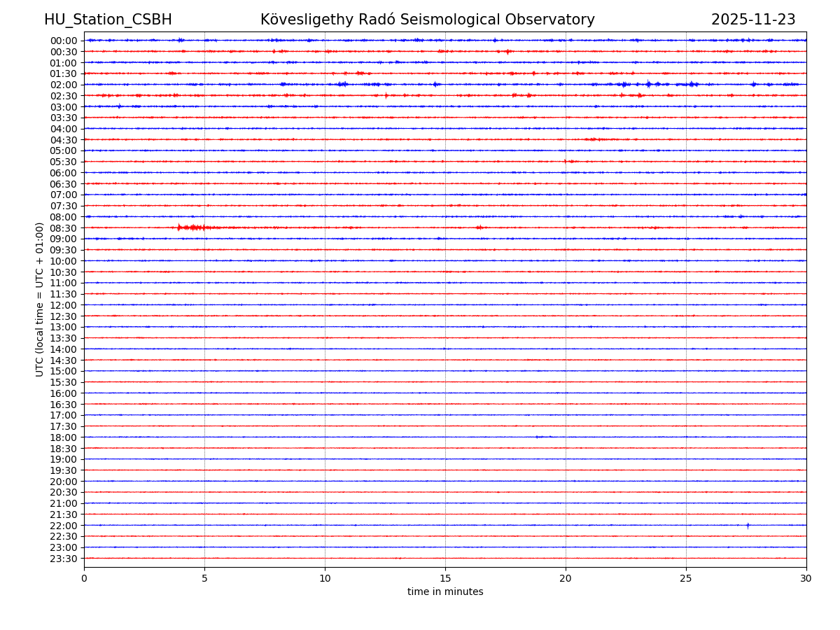Viewport: 840px width, 630px height.
Task: Select the 'time in minutes' x-axis label
Action: [x=445, y=592]
